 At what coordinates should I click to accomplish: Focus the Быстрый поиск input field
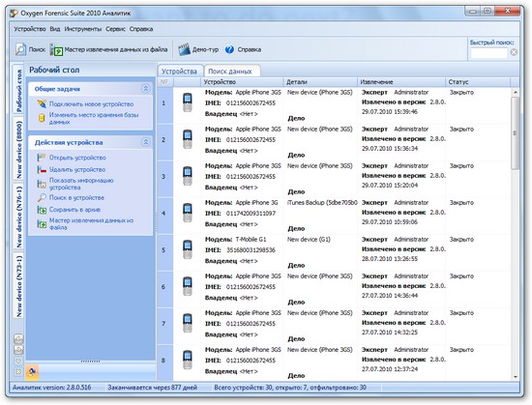click(488, 52)
